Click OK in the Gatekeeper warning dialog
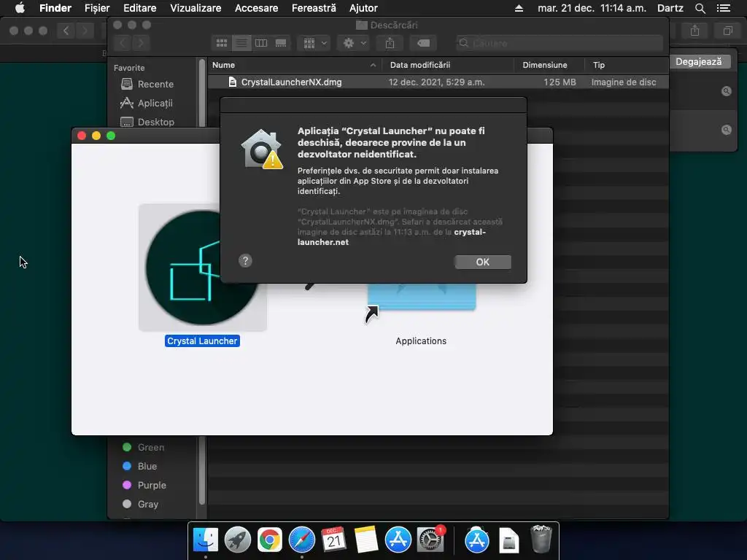Screen dimensions: 747x560 [x=483, y=262]
